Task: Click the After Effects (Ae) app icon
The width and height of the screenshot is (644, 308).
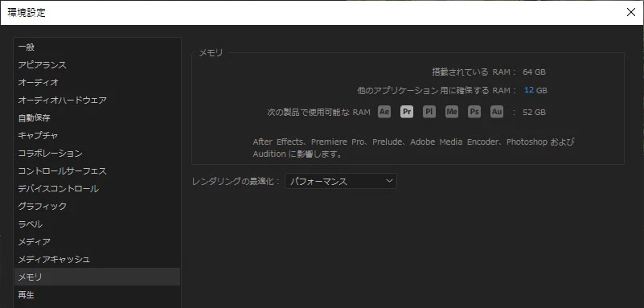Action: point(384,112)
